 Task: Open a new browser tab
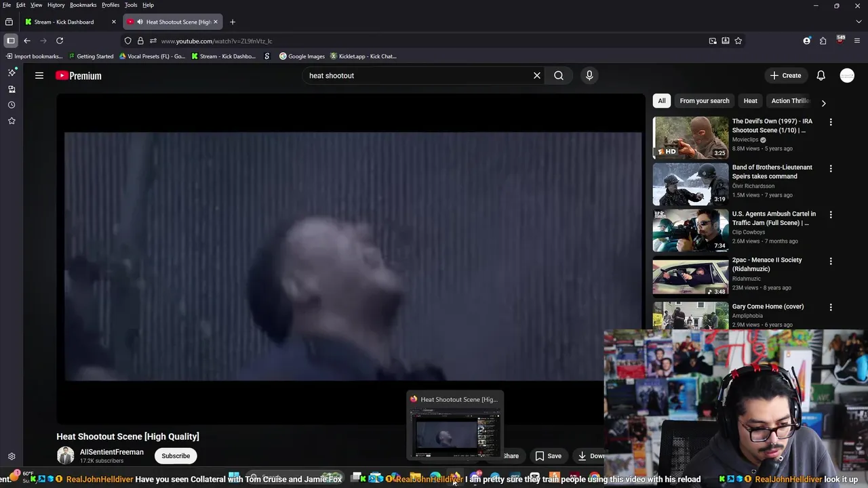click(x=233, y=22)
